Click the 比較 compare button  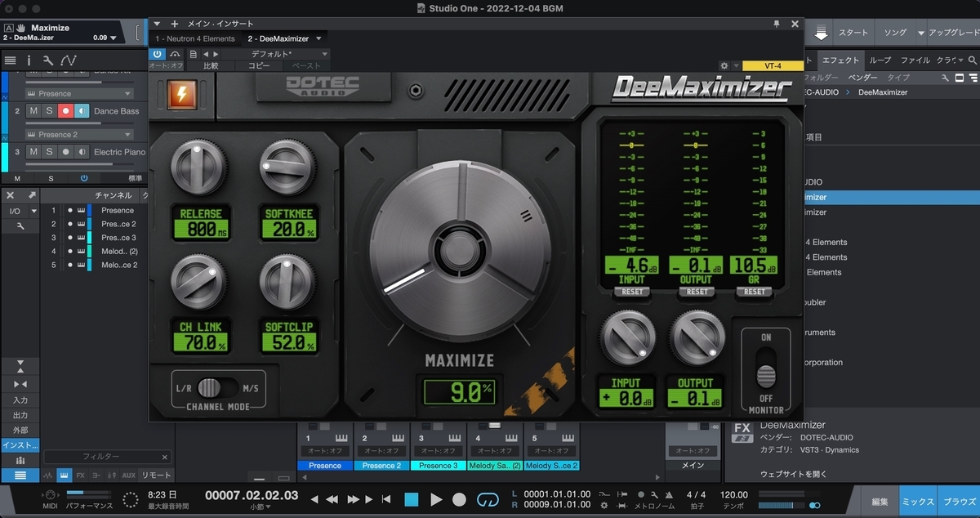211,65
